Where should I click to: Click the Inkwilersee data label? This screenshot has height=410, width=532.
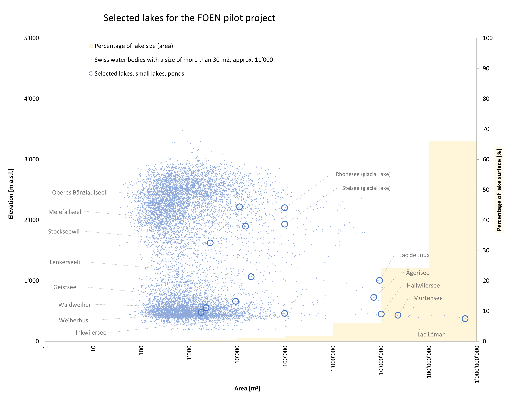(x=91, y=333)
